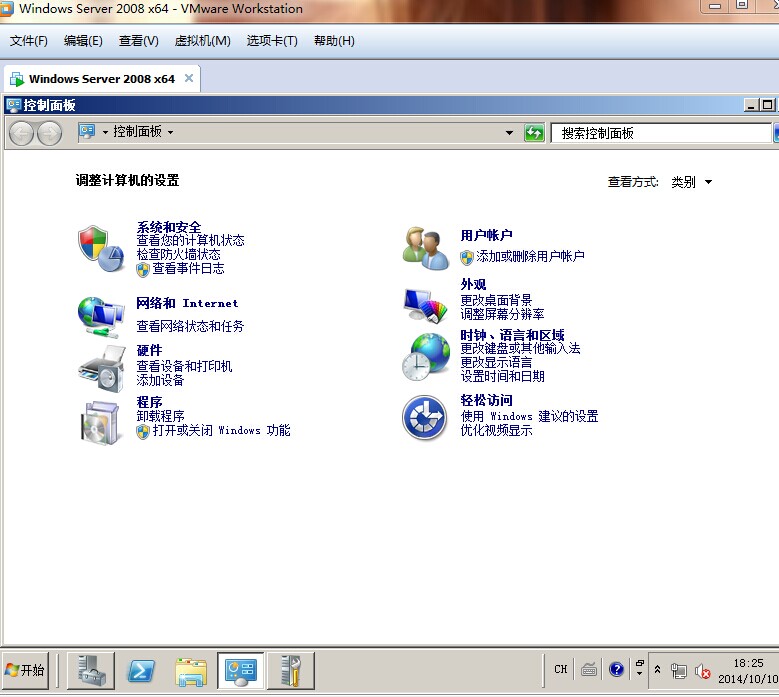Open the 文件(F) menu
Viewport: 779px width, 697px height.
tap(29, 41)
